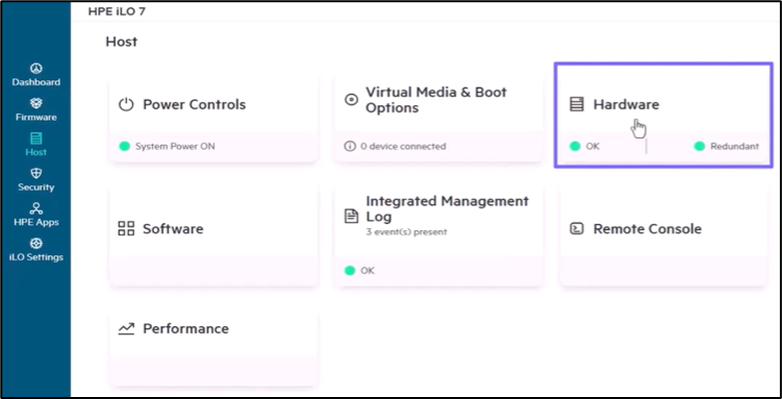Open Virtual Media & Boot Options title

coord(436,100)
